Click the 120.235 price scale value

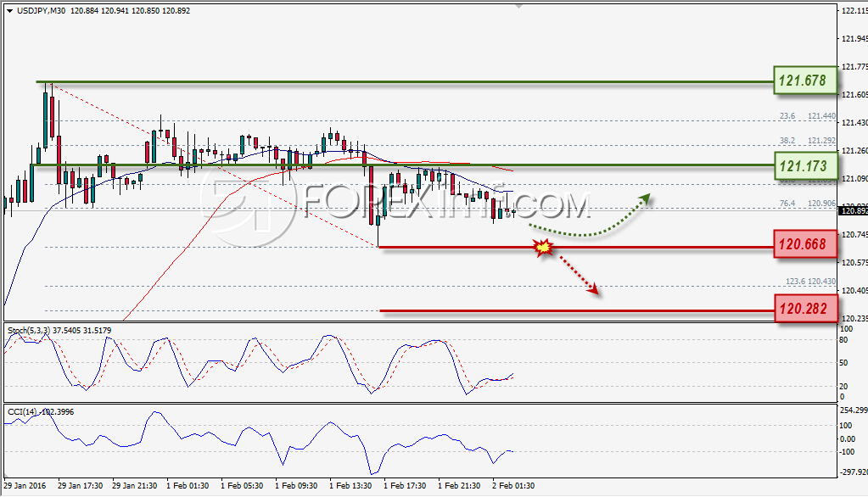[854, 318]
